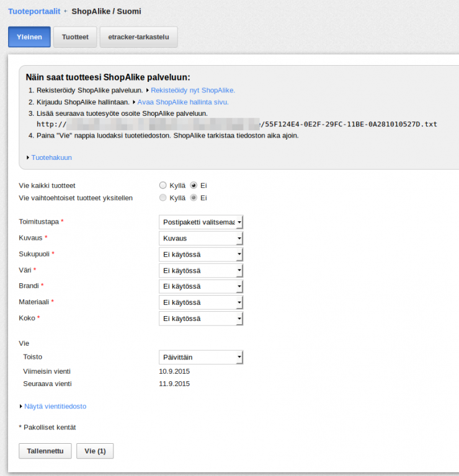Click the arrow icon before Rekisteöidy nyt ShopAlike
Image resolution: width=459 pixels, height=476 pixels.
(148, 90)
